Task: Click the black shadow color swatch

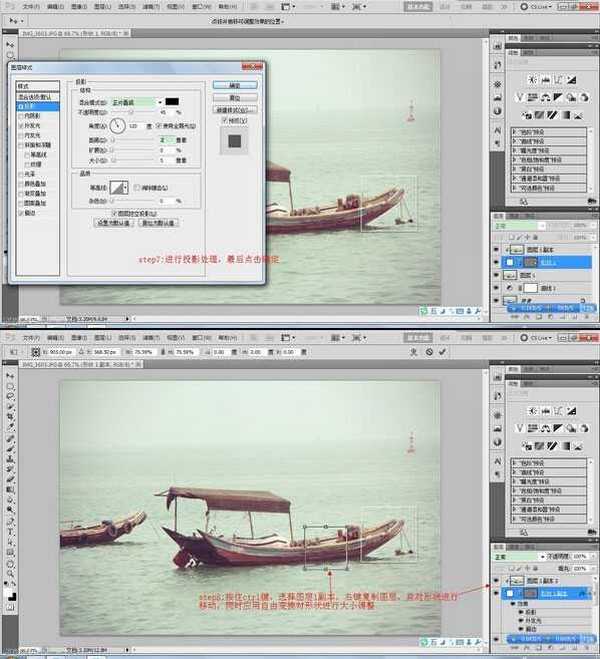Action: tap(172, 101)
